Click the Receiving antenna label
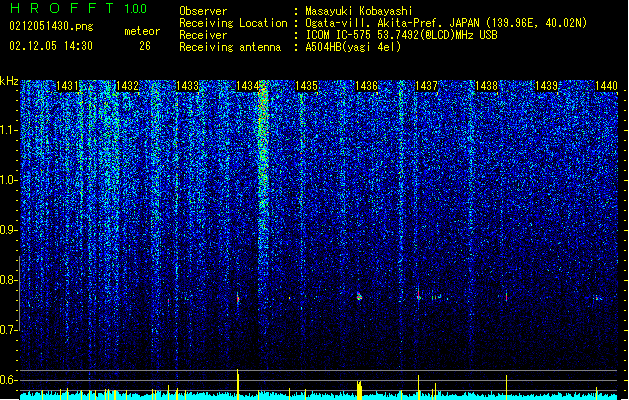Screen dimensions: 629x400 coord(230,47)
